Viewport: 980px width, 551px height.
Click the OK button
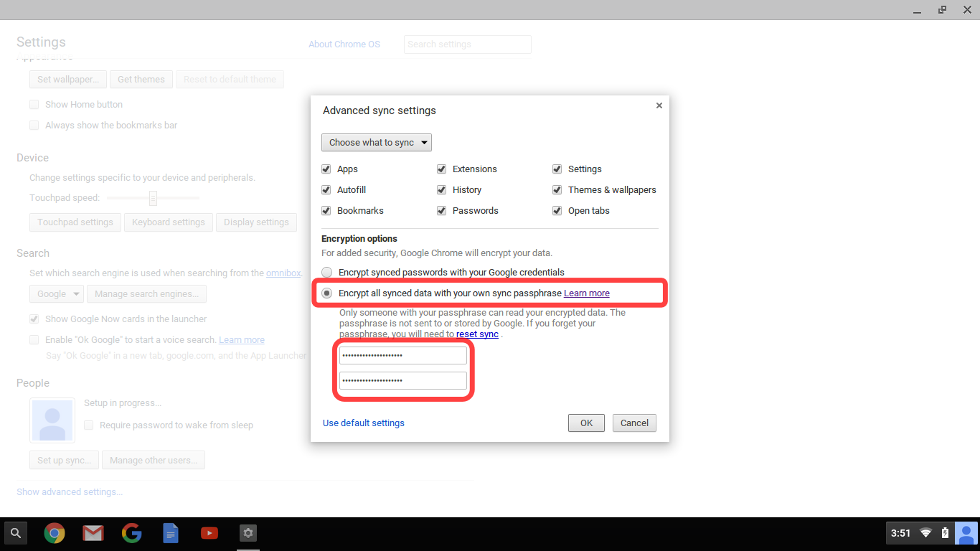click(586, 423)
